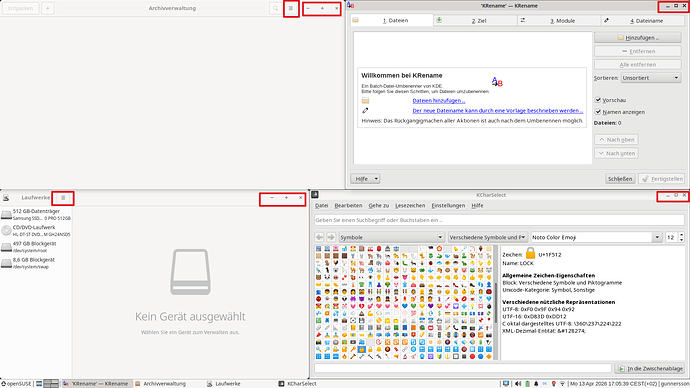Click the Alle entfernen button
This screenshot has height=388, width=690.
638,64
